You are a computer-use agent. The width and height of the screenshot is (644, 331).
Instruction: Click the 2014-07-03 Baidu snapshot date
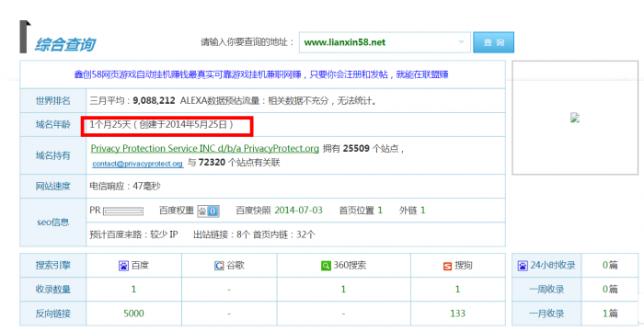298,211
